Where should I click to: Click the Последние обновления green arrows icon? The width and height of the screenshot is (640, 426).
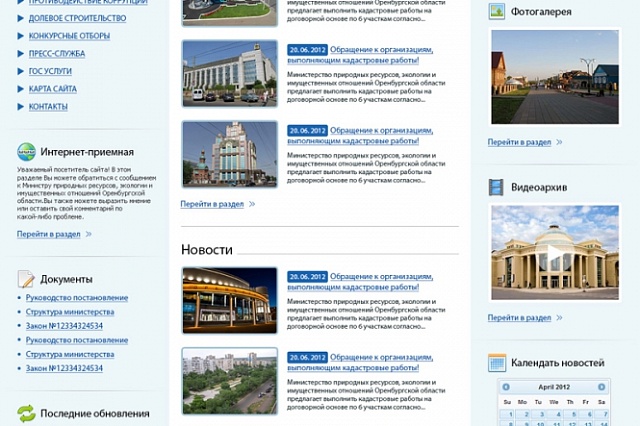[x=27, y=413]
